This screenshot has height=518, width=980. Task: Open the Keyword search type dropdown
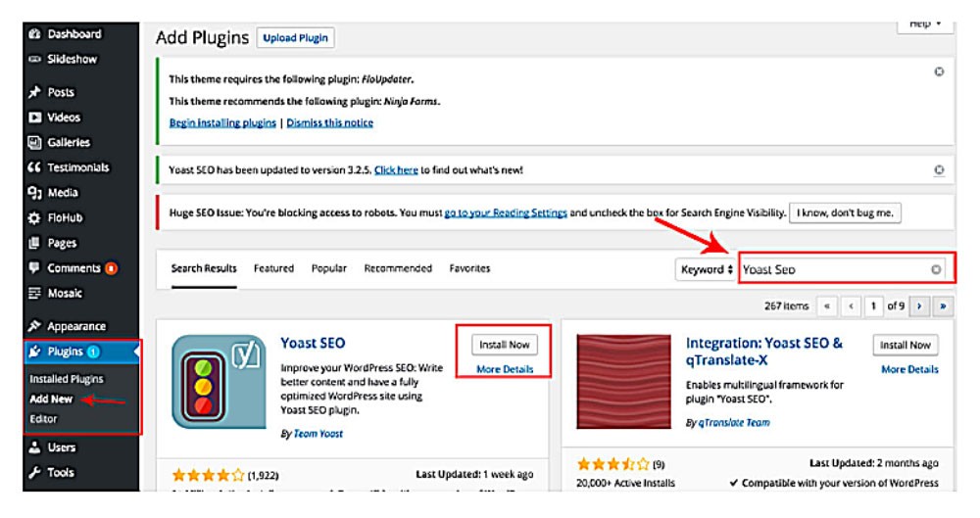[x=706, y=269]
